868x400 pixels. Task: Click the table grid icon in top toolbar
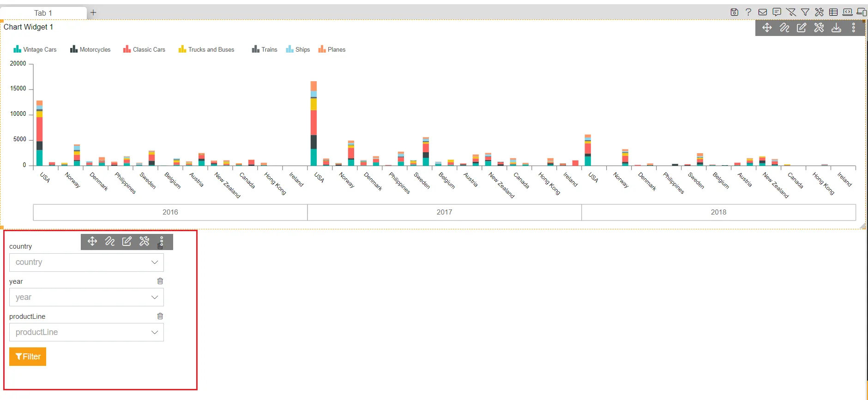(x=833, y=12)
